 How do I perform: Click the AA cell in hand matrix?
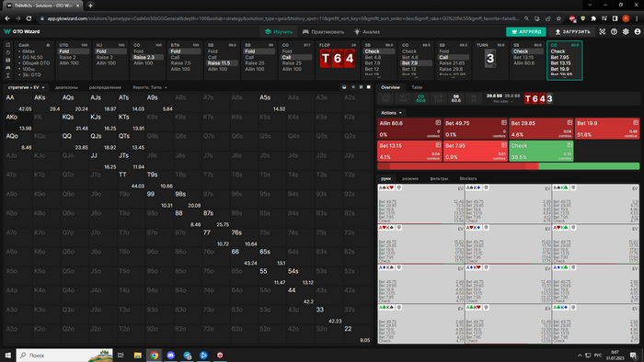coord(18,103)
